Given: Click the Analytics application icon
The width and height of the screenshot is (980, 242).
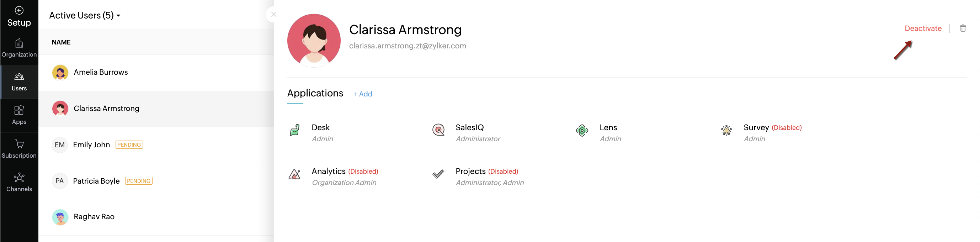Looking at the screenshot, I should pos(294,174).
